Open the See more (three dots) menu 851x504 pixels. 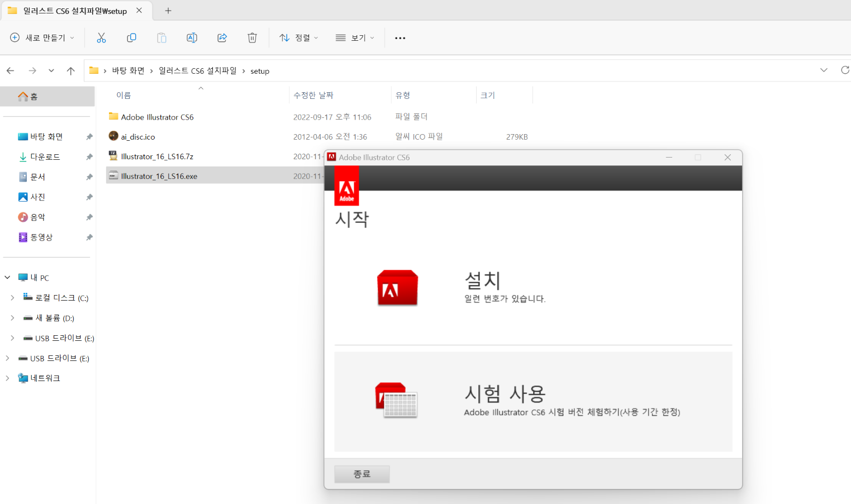pyautogui.click(x=400, y=38)
